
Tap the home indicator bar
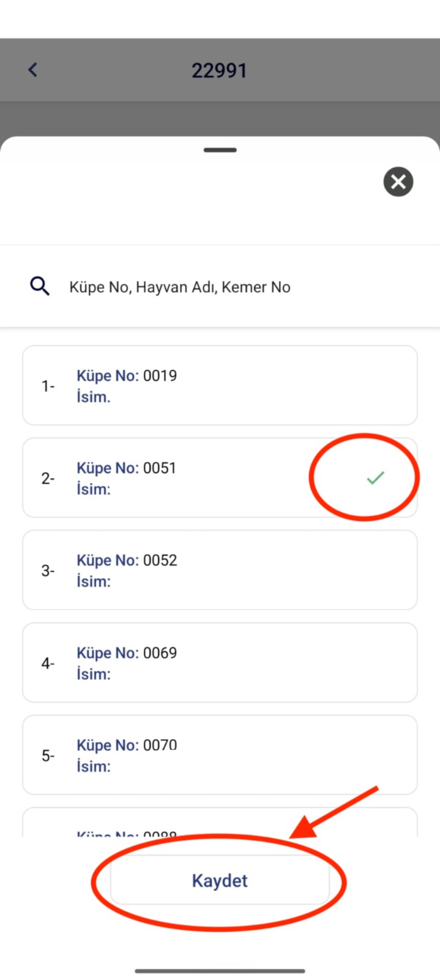220,971
